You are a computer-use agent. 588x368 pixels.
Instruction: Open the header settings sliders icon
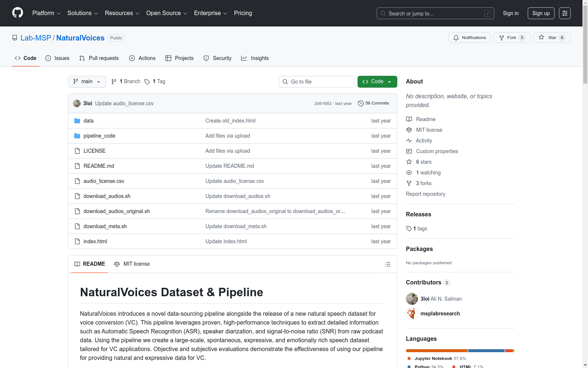click(x=565, y=13)
